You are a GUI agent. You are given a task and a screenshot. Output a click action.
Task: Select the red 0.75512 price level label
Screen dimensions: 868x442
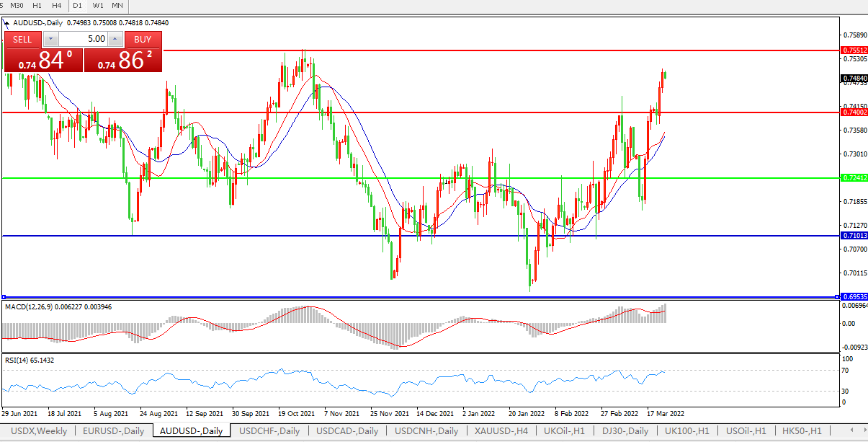854,50
